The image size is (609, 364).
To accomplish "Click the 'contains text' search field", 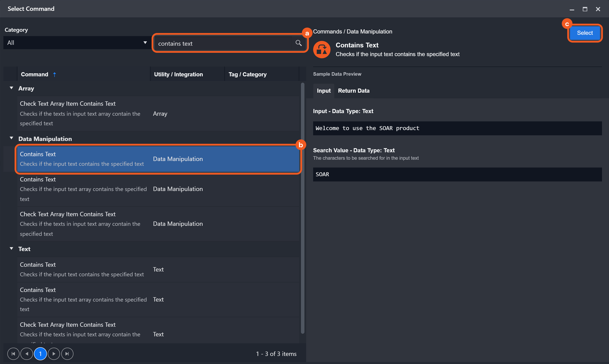I will pyautogui.click(x=223, y=44).
